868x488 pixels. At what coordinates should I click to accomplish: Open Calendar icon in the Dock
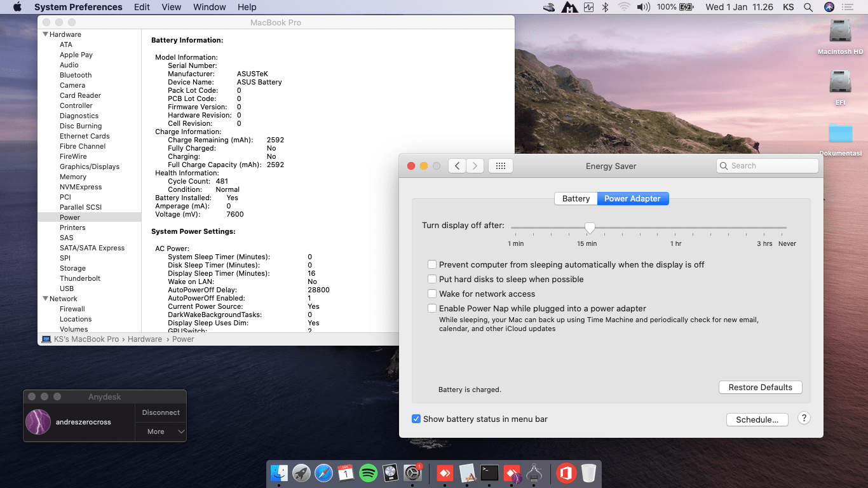(x=346, y=473)
